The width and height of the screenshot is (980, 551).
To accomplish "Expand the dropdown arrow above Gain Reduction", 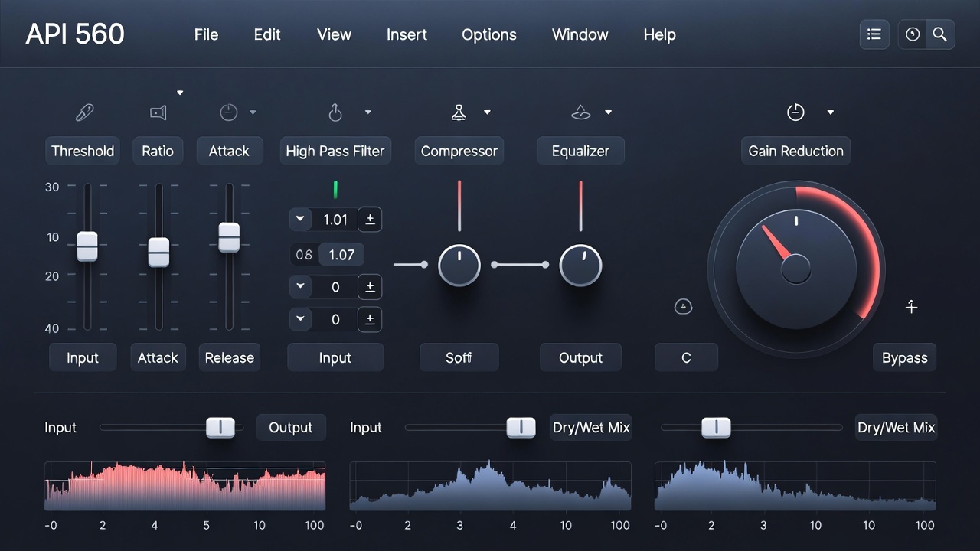I will (x=830, y=112).
